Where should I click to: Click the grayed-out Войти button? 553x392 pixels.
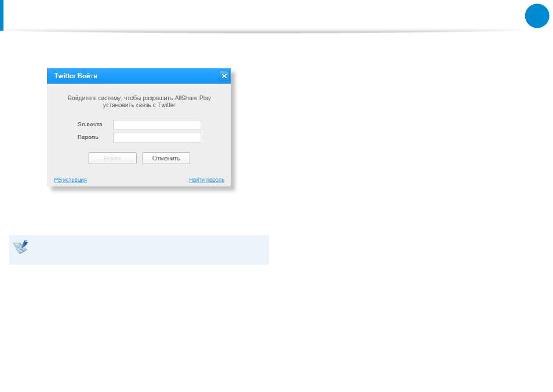(112, 158)
